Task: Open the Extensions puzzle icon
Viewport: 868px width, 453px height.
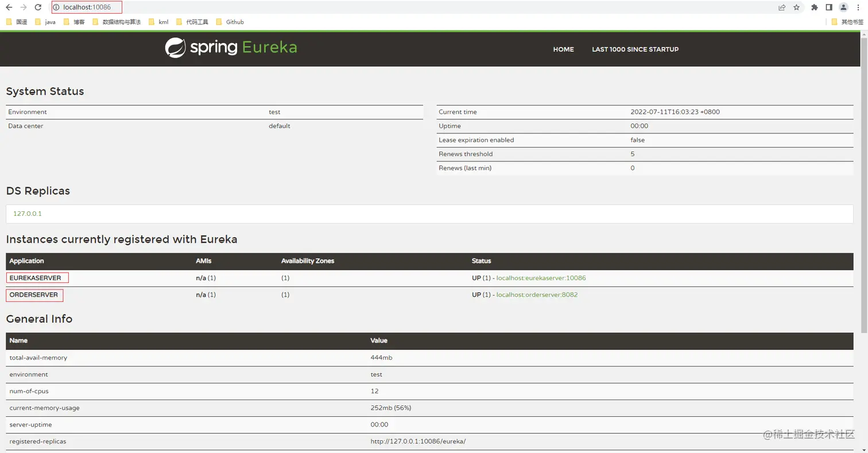Action: point(814,7)
